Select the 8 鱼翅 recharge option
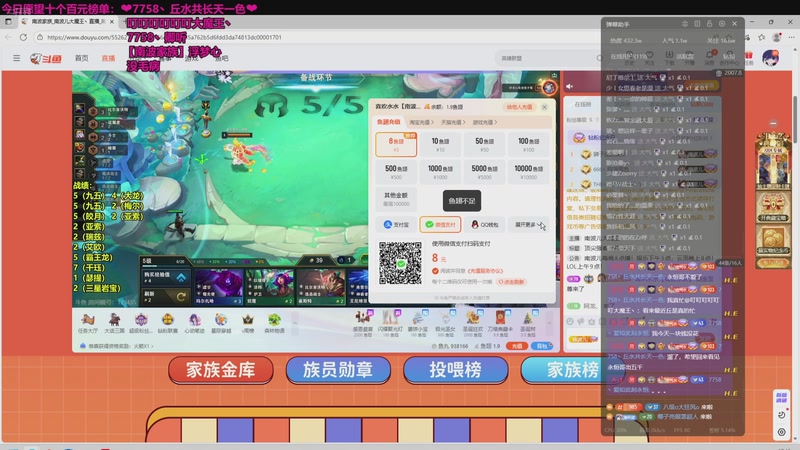 coord(396,144)
